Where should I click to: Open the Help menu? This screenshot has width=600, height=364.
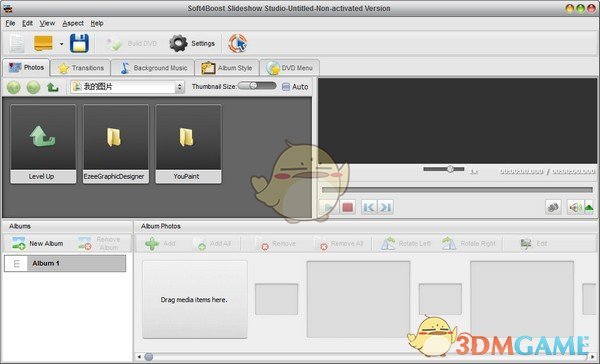(97, 23)
